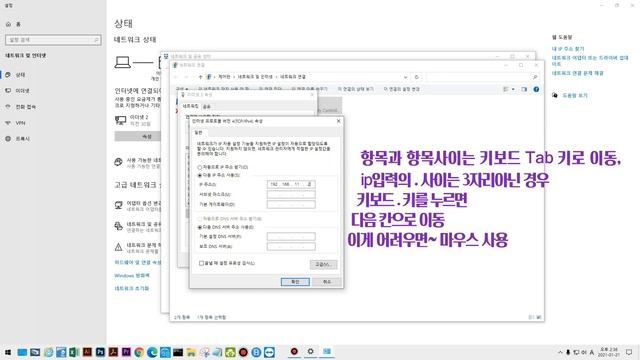Open Premiere Pro from the taskbar
Screen dimensions: 640x360
(x=126, y=352)
